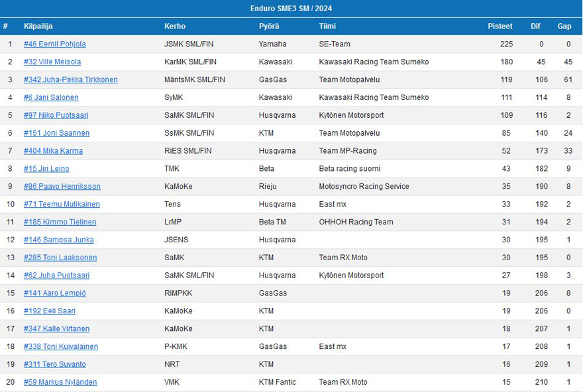Click the KTM Fantic bike cell
Screen dimensions: 583x392
pos(278,382)
